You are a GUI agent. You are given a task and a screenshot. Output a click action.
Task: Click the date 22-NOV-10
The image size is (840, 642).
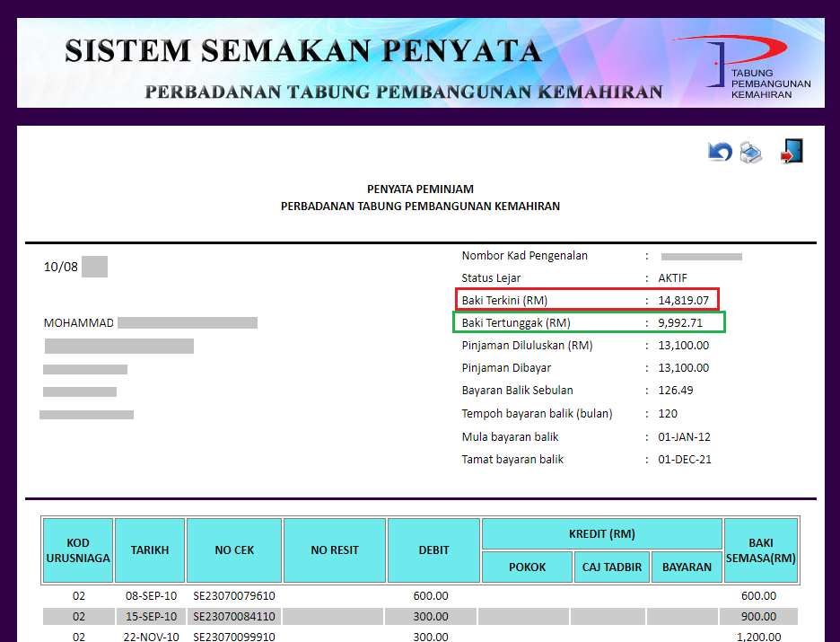point(151,637)
